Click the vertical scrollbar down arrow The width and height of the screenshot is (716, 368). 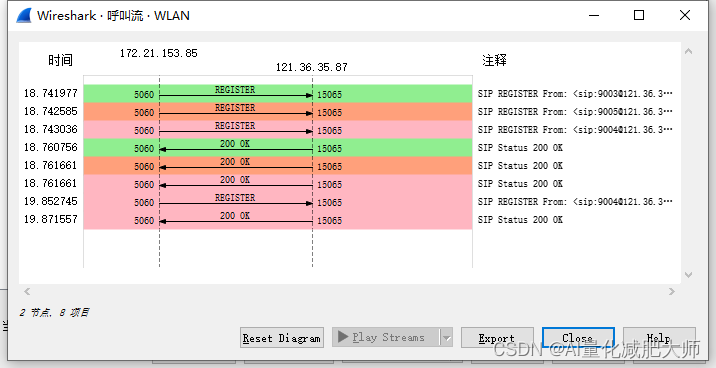coord(689,275)
